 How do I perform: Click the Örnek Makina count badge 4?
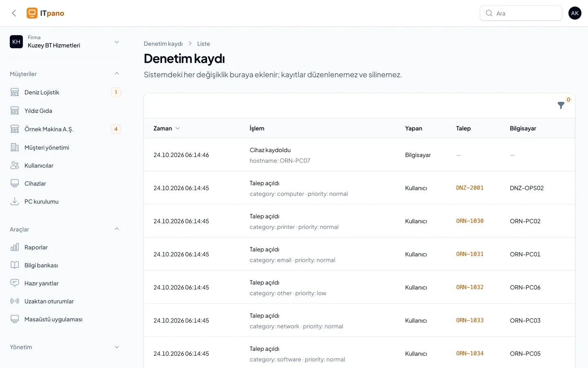pos(116,129)
